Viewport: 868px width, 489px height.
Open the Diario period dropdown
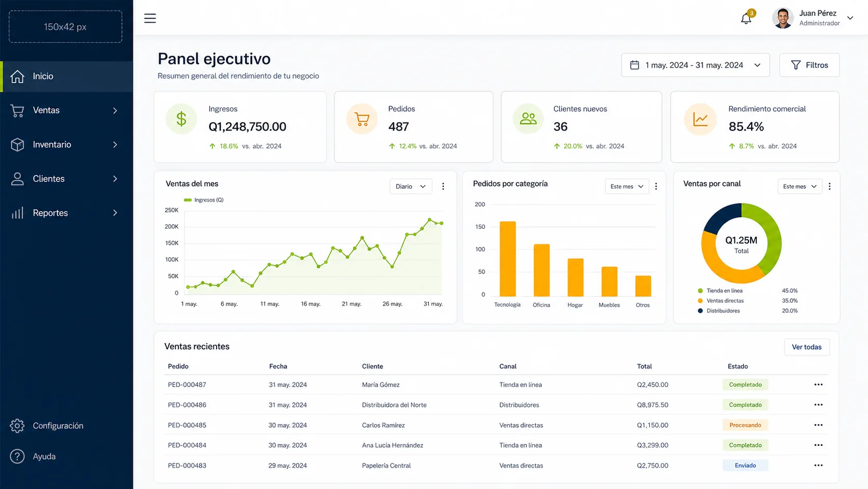tap(411, 187)
